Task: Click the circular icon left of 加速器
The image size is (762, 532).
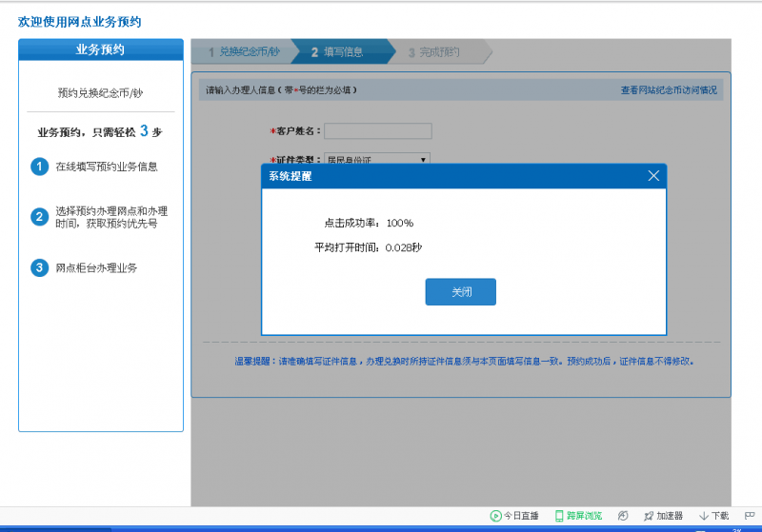Action: [x=623, y=516]
